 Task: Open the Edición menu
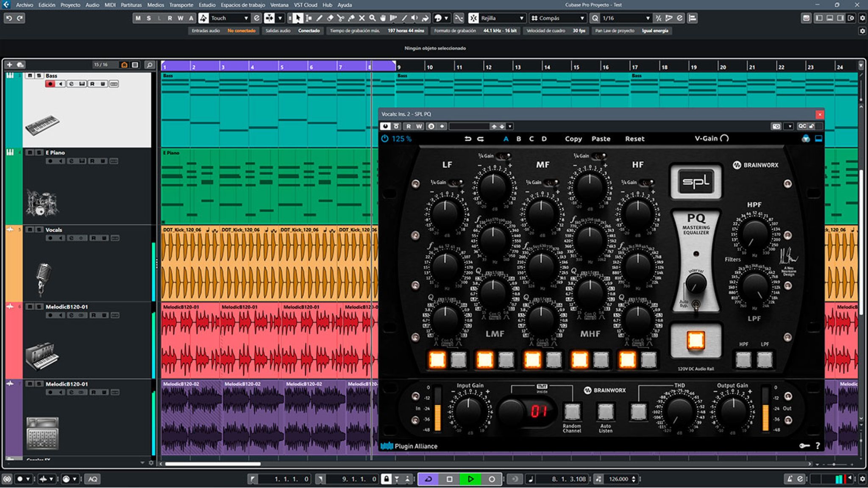47,5
